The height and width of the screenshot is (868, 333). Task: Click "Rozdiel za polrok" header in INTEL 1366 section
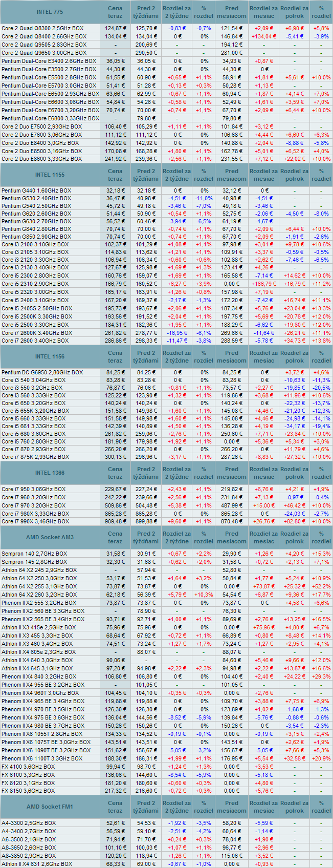(x=295, y=473)
